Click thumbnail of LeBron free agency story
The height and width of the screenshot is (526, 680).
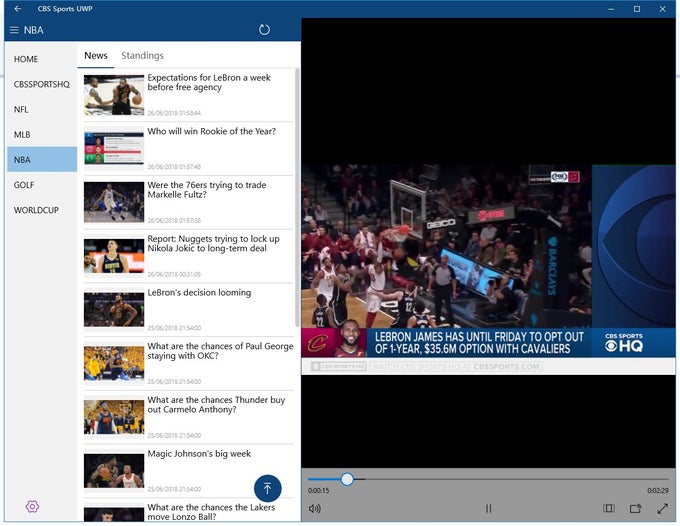click(114, 95)
